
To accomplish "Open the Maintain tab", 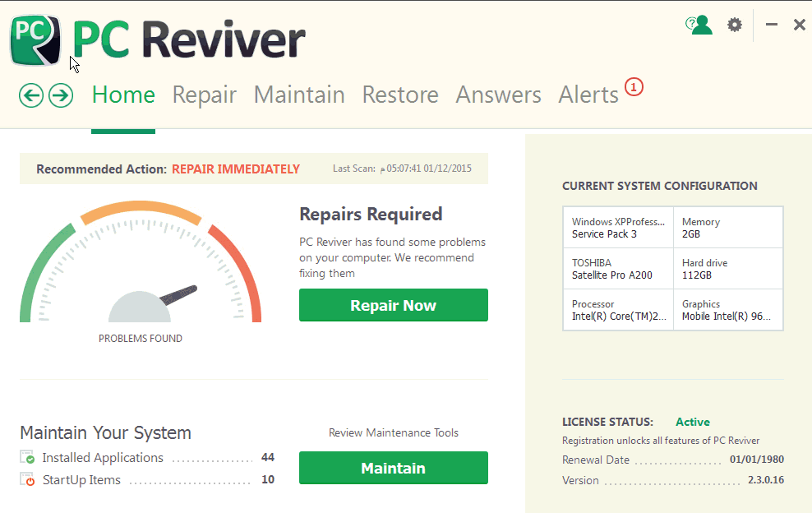I will [299, 95].
